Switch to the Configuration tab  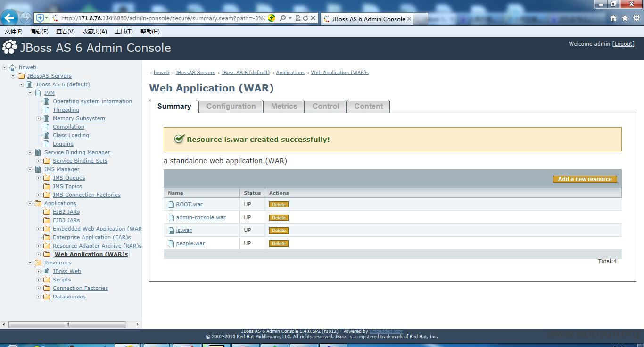[x=231, y=107]
